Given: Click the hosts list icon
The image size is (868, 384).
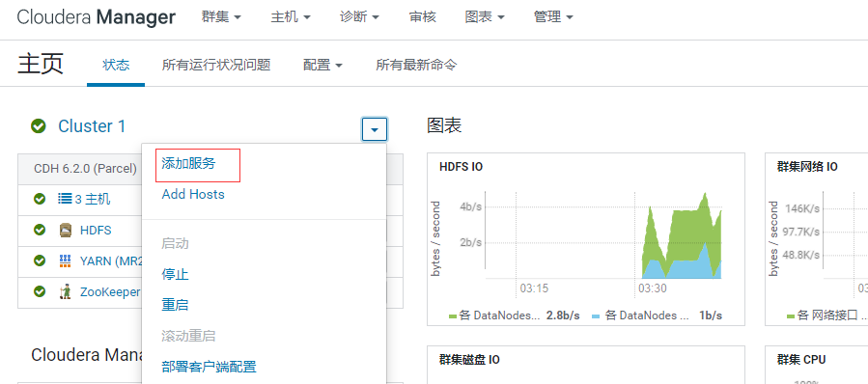Looking at the screenshot, I should point(65,199).
